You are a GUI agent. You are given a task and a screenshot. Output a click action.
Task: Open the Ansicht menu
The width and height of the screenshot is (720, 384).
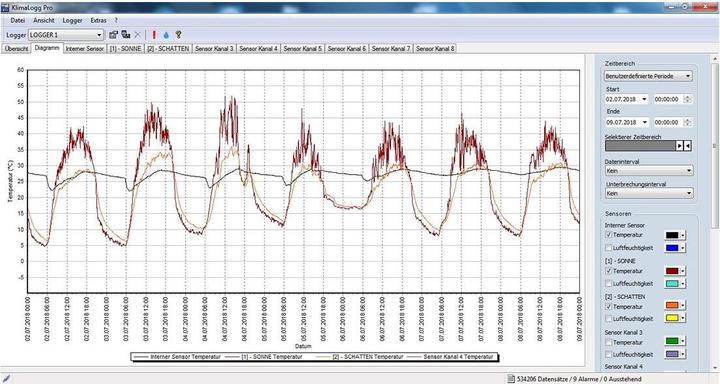tap(44, 20)
